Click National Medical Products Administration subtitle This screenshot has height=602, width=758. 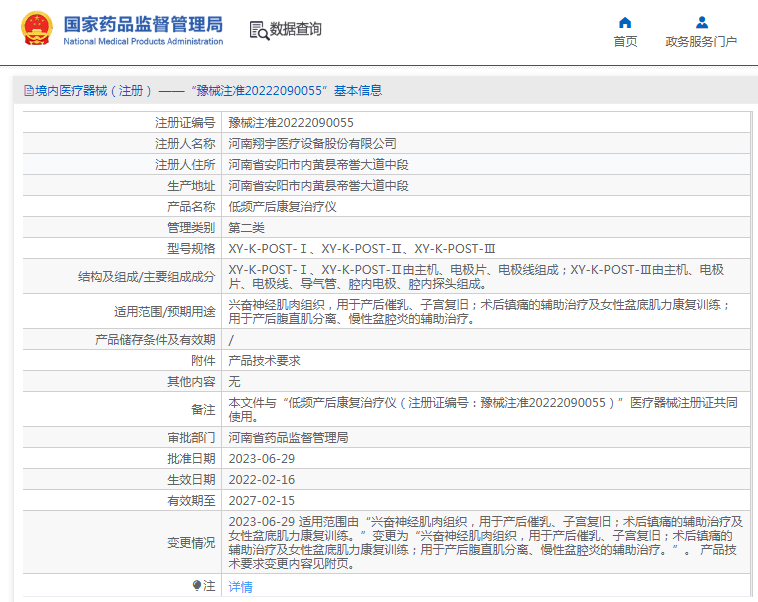click(143, 42)
